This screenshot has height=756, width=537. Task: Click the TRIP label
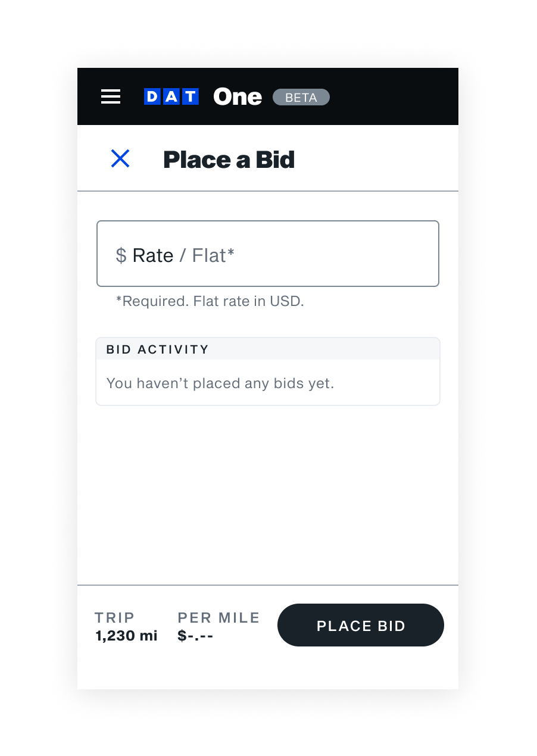click(115, 618)
